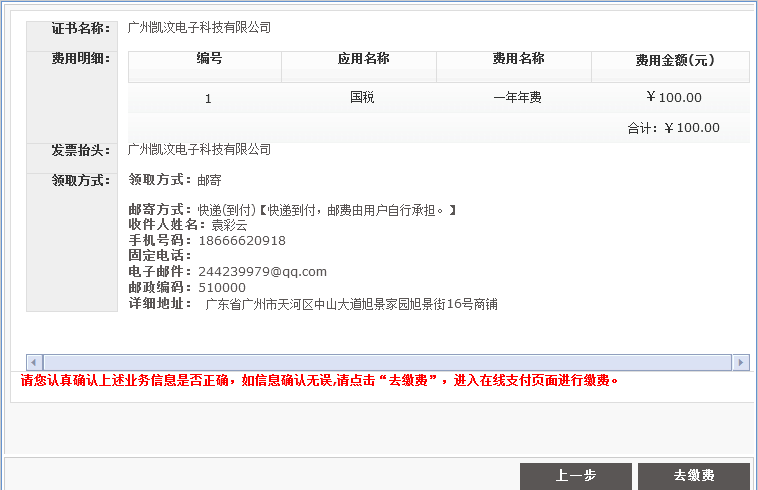Click the 去缴费 button

point(694,476)
